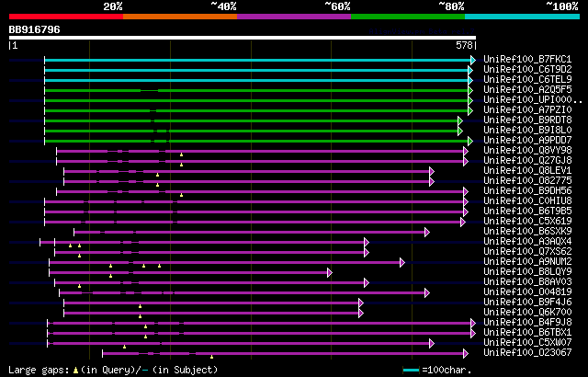
Task: Click the yellow gap marker under C5XW07 alignment
Action: pos(125,347)
